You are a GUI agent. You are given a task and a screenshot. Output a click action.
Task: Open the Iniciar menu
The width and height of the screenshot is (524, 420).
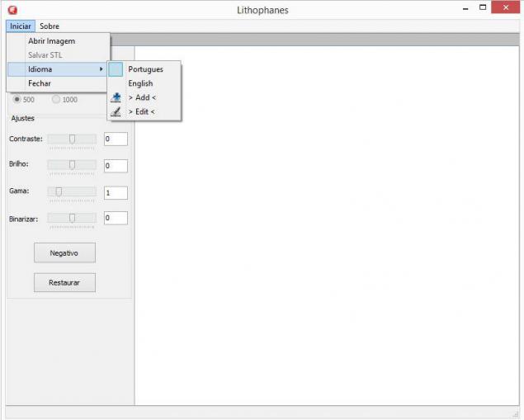click(21, 26)
